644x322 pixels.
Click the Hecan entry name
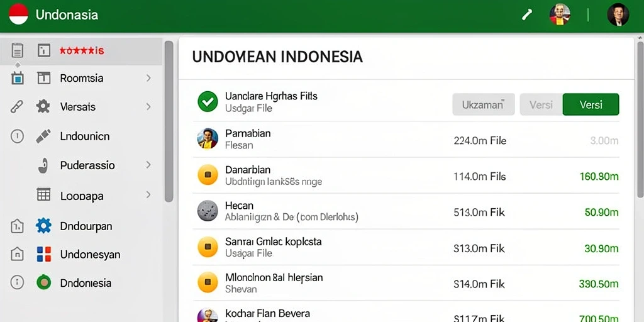[x=240, y=206]
